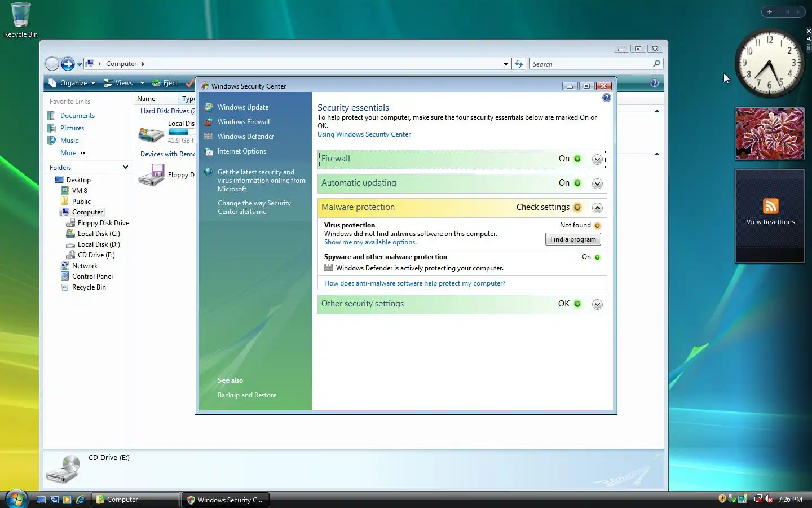Open Windows Update from the left pane

point(243,107)
